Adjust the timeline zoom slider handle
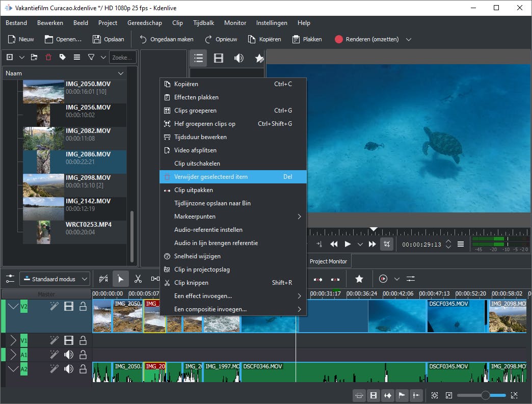 (x=486, y=395)
